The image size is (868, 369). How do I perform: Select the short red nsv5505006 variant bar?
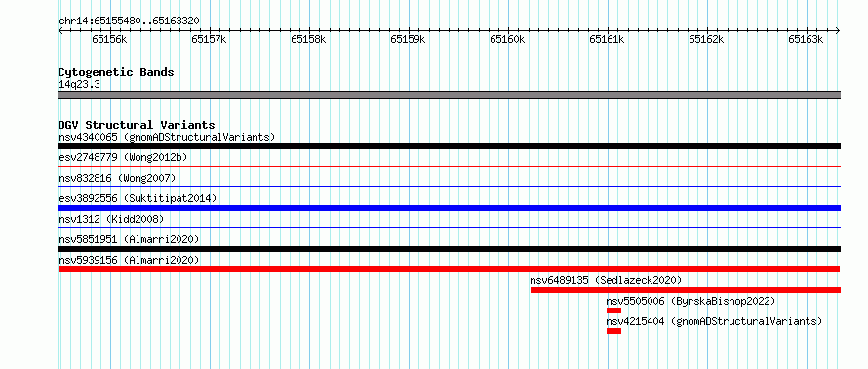(613, 310)
